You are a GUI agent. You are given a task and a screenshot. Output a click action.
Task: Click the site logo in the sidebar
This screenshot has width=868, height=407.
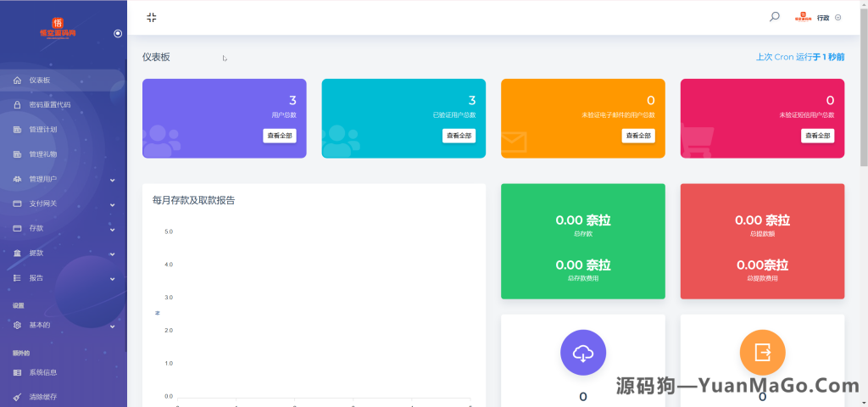(x=58, y=27)
